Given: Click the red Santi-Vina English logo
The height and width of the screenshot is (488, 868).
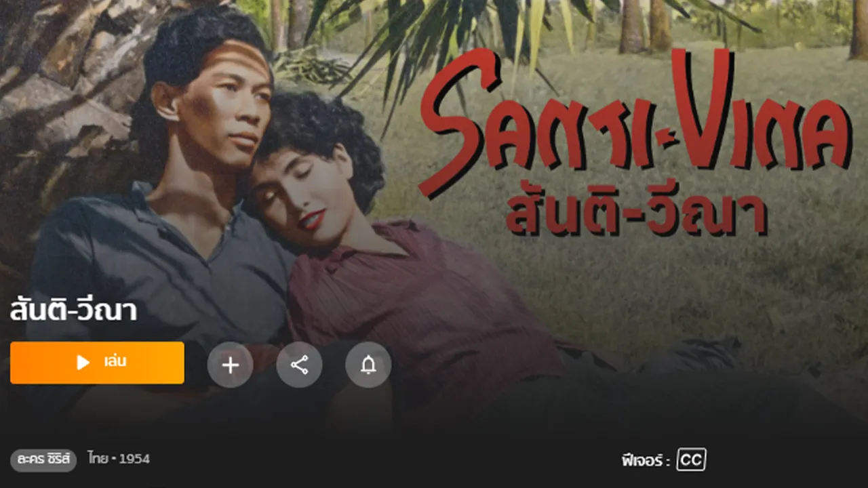Looking at the screenshot, I should click(635, 121).
